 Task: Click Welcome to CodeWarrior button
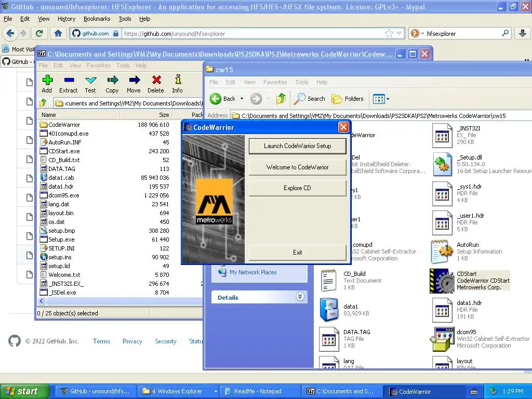point(298,167)
